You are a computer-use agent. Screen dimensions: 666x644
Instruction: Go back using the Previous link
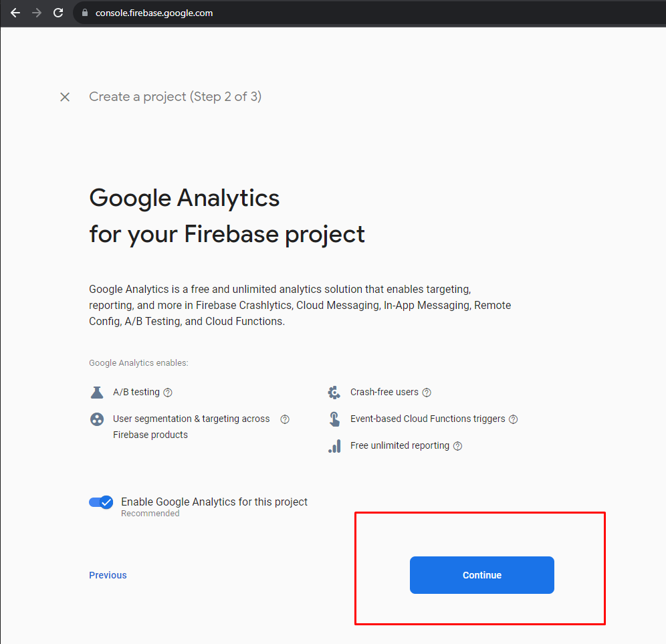point(108,575)
